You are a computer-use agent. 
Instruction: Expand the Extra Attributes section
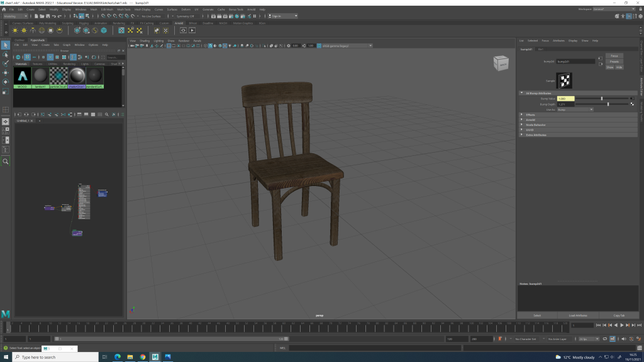579,134
